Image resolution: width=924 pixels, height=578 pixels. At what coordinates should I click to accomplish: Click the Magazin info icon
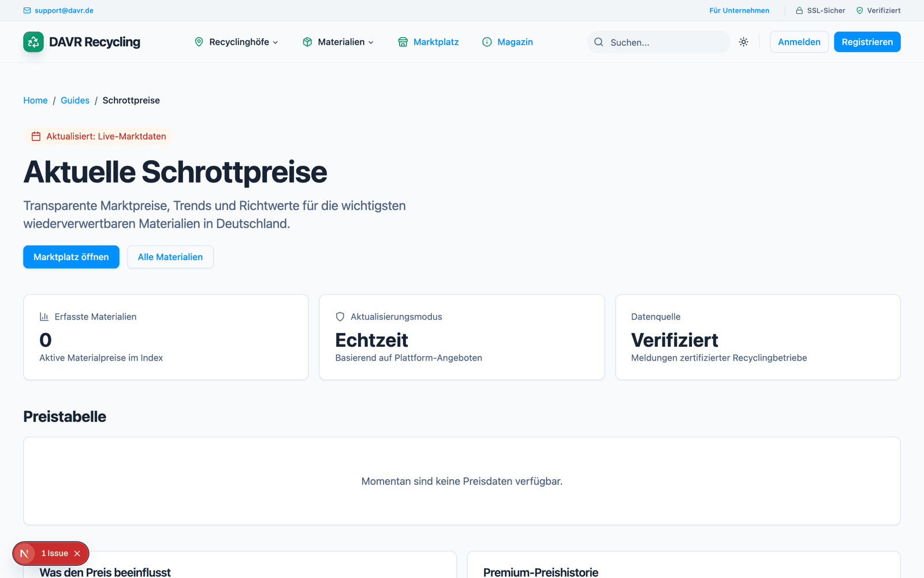[x=487, y=42]
